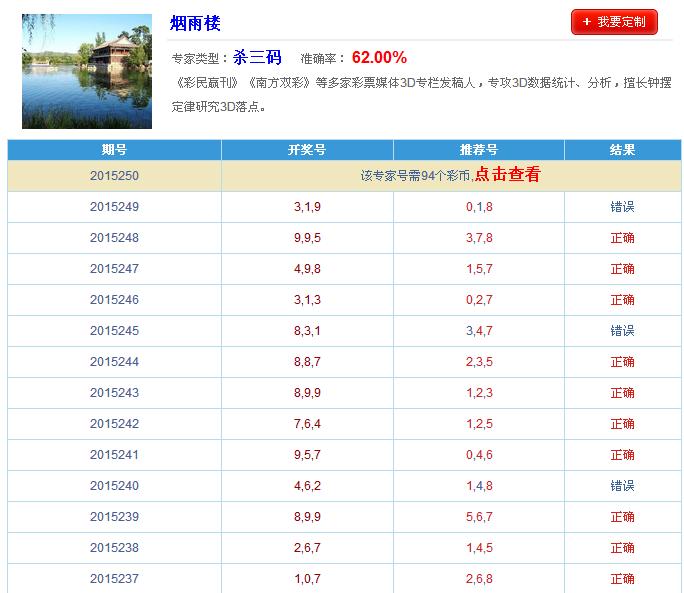Select issue number 2015248
The image size is (684, 593).
[x=114, y=238]
